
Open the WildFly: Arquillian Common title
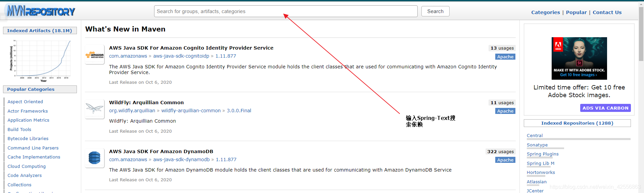[146, 103]
